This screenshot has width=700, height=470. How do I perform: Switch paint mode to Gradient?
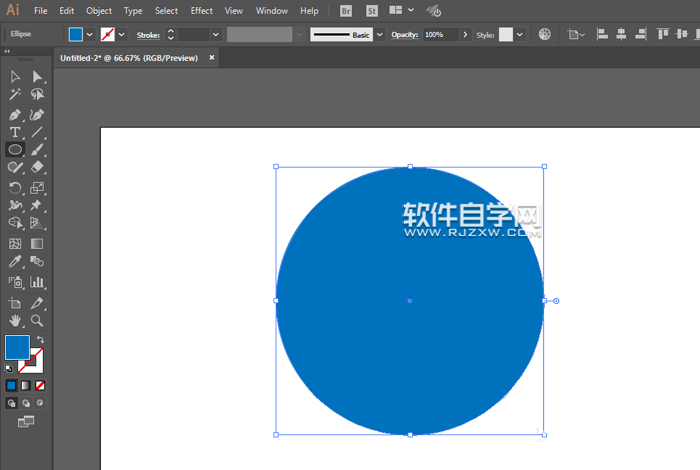(26, 385)
